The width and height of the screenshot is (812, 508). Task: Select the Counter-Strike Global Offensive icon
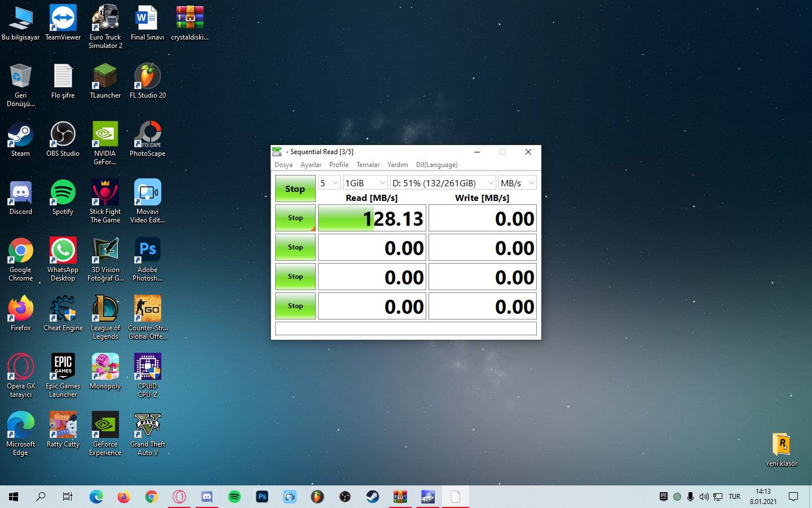tap(147, 318)
